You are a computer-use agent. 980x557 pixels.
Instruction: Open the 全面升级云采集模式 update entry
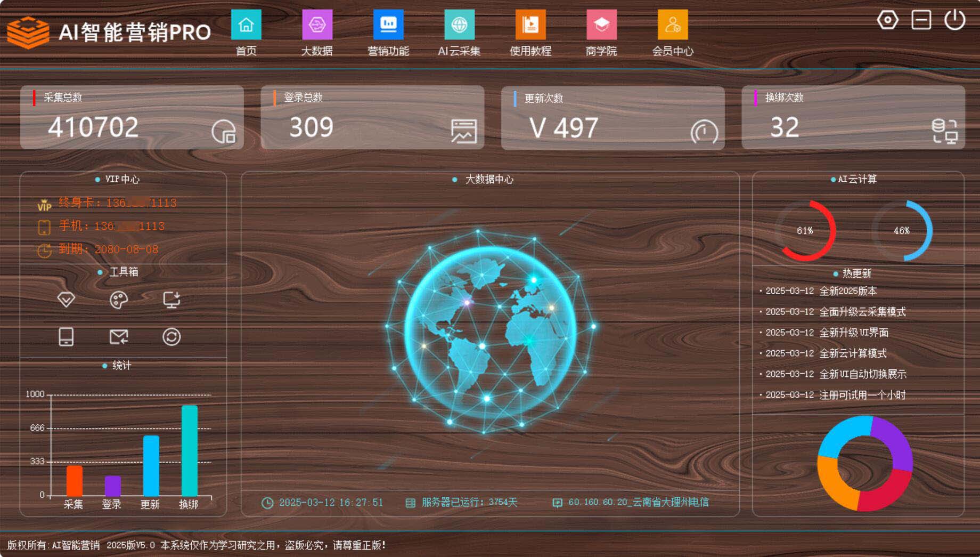point(862,312)
